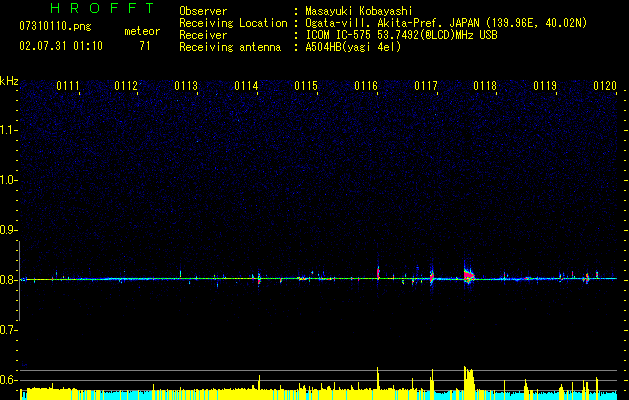Click the HROFFT title text

click(103, 8)
